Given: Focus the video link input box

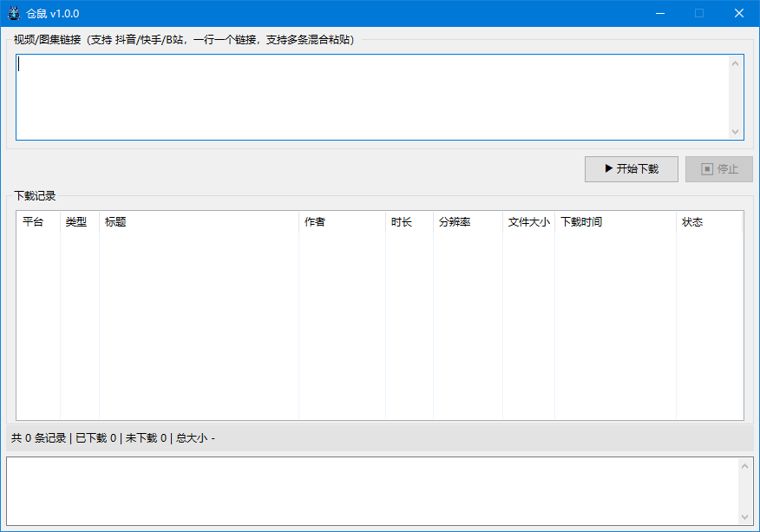Looking at the screenshot, I should coord(372,97).
